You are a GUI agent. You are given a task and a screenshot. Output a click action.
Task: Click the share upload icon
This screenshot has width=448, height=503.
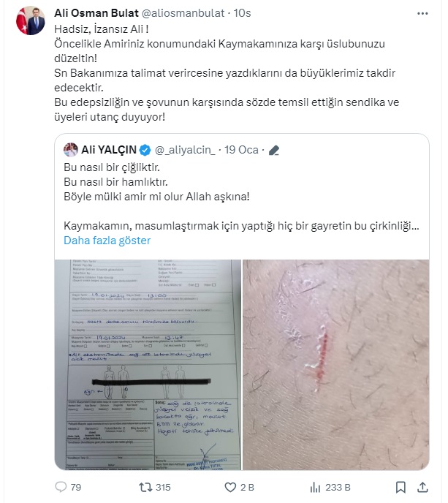point(422,487)
